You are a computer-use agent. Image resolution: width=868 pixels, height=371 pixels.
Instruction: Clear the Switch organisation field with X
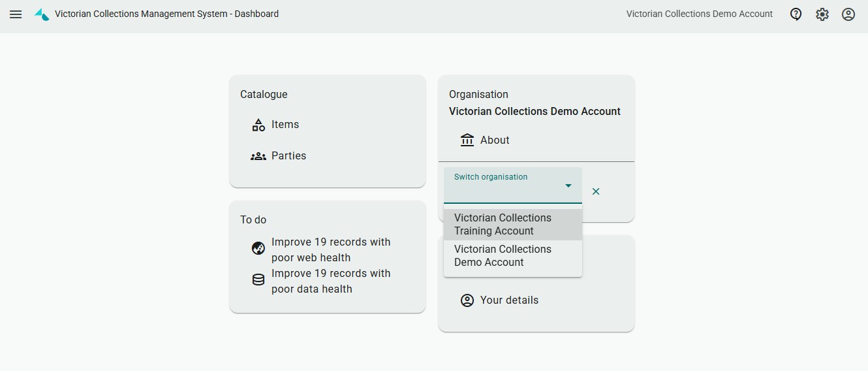coord(595,191)
